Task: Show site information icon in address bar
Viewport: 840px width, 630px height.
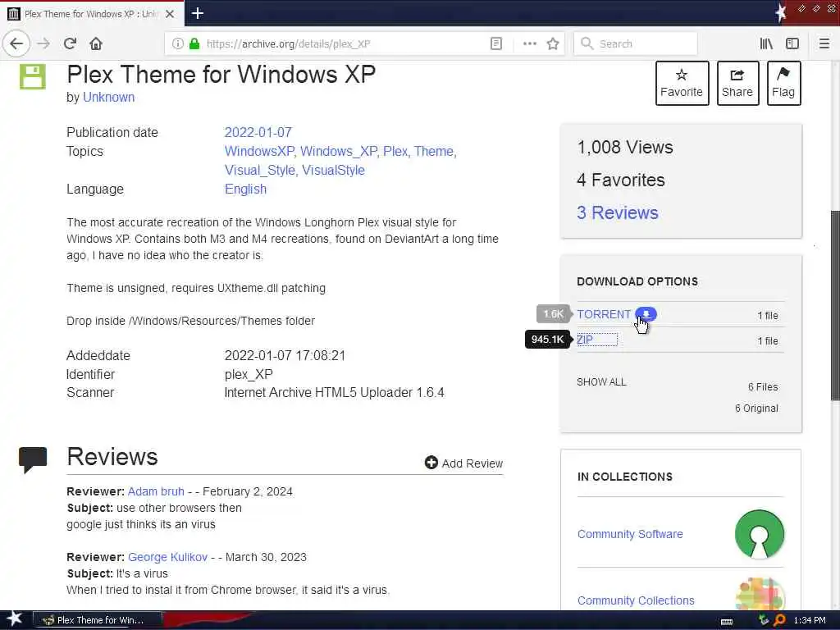Action: point(177,43)
